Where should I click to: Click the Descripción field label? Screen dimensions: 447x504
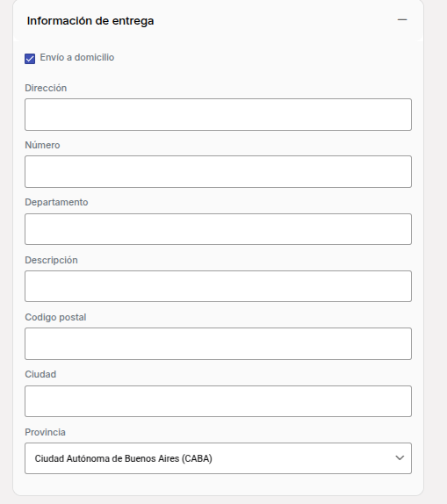51,260
